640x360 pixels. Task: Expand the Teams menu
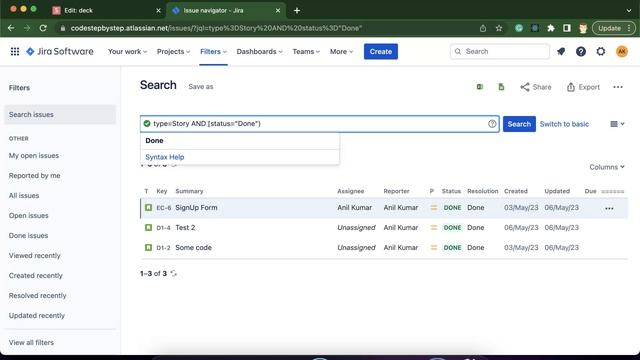click(306, 51)
